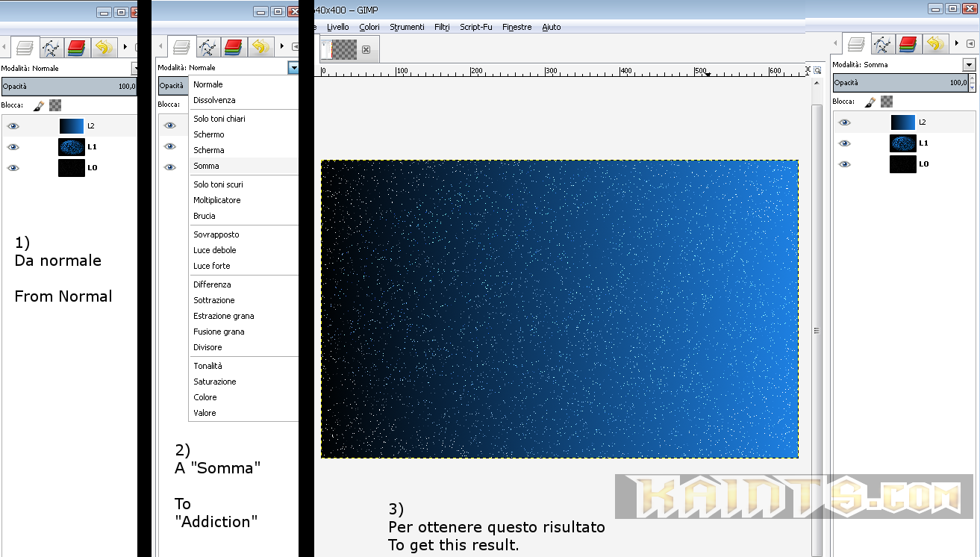The height and width of the screenshot is (557, 980).
Task: Open Undo History tab in right panel
Action: (935, 45)
